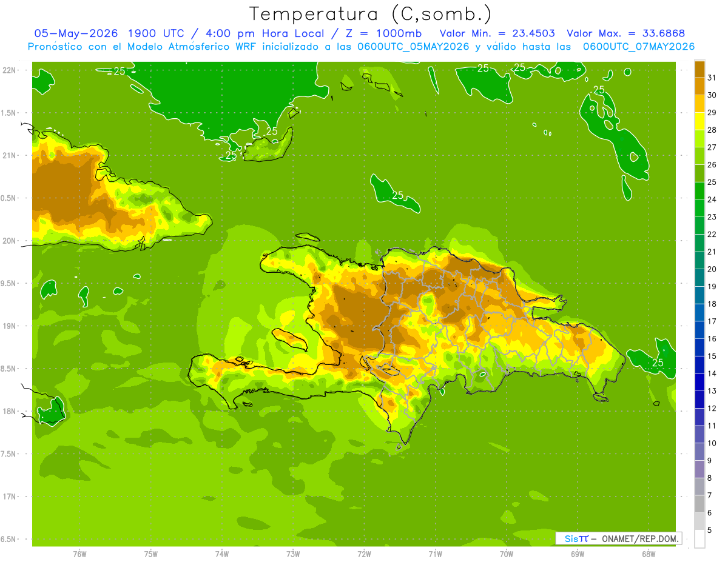Viewport: 728px width, 562px height.
Task: Click the gray 7 degree legend swatch
Action: pos(699,487)
